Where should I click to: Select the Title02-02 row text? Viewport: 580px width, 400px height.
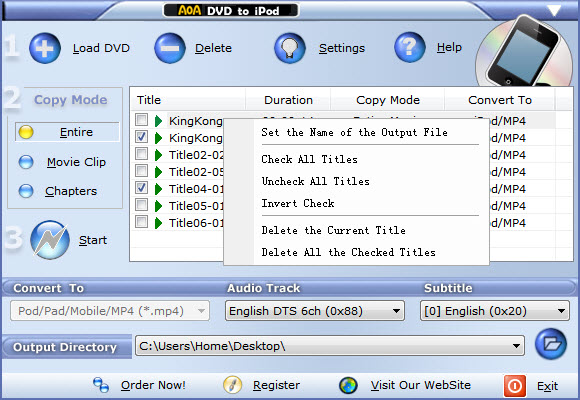(x=196, y=155)
